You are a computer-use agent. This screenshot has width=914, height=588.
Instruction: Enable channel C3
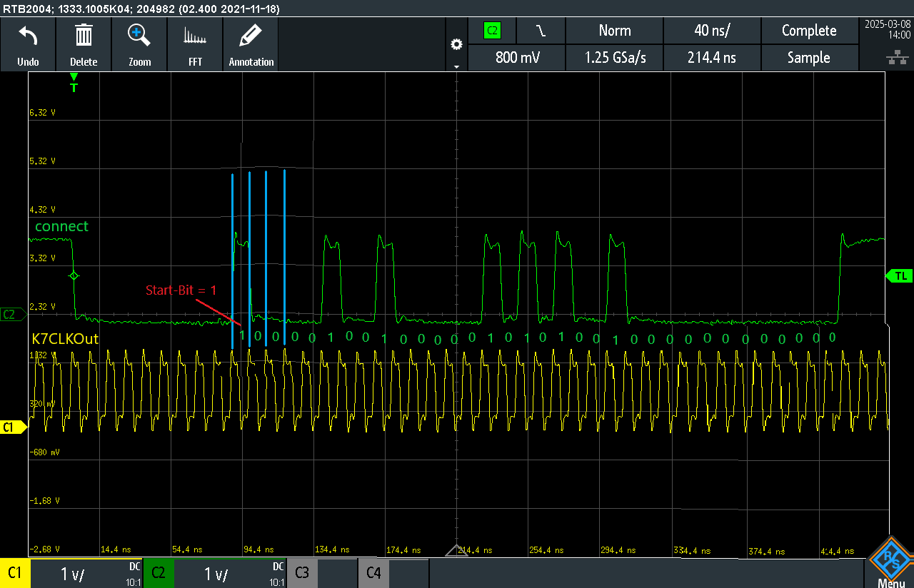pyautogui.click(x=302, y=573)
